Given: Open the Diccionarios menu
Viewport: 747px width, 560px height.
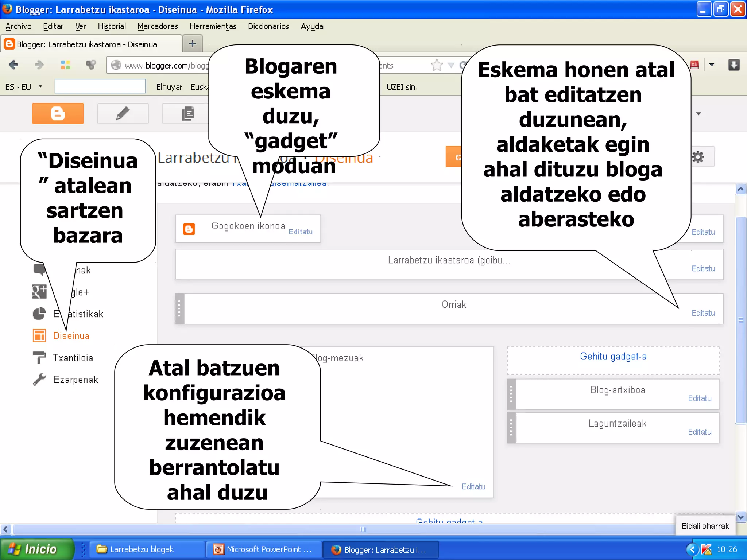Looking at the screenshot, I should click(x=268, y=26).
